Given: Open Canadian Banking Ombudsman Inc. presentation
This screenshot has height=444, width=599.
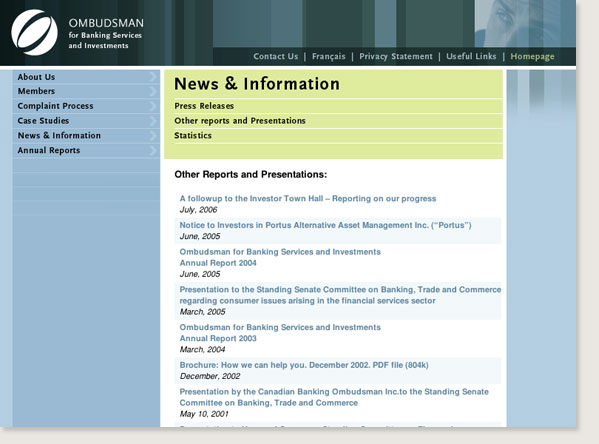Looking at the screenshot, I should pos(334,397).
